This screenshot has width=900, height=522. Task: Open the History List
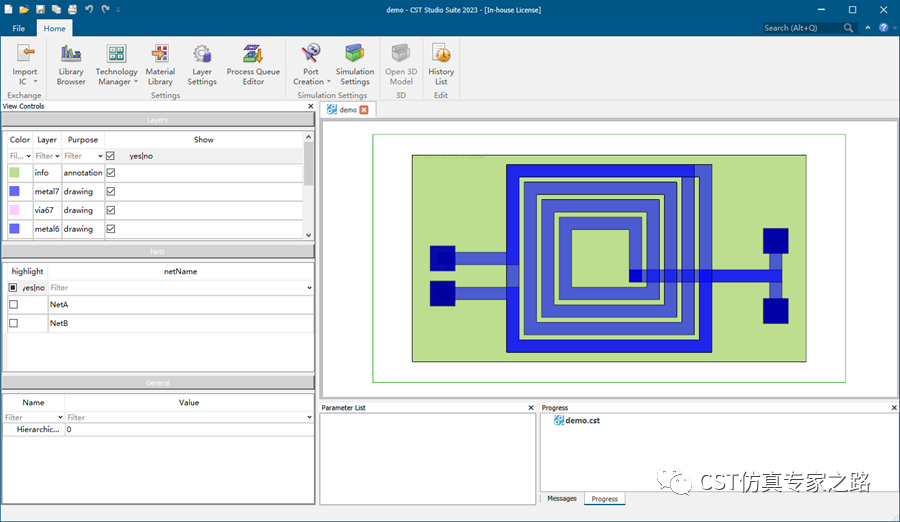coord(441,65)
